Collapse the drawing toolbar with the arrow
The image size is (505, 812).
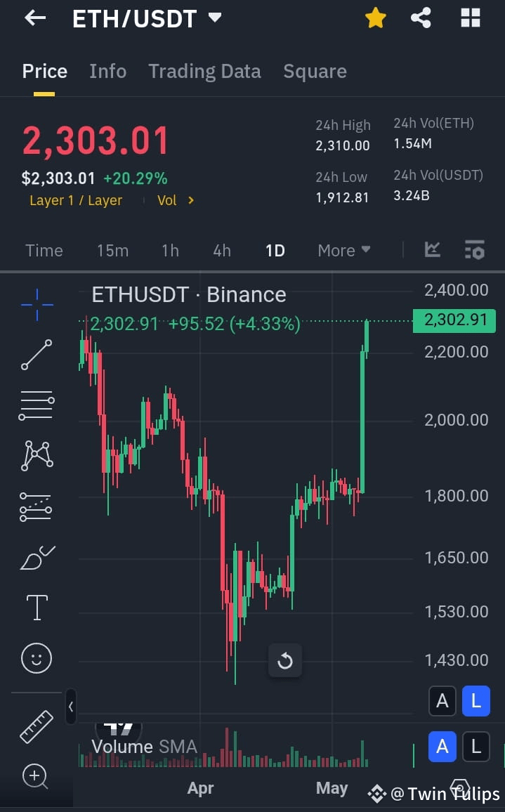click(x=71, y=707)
